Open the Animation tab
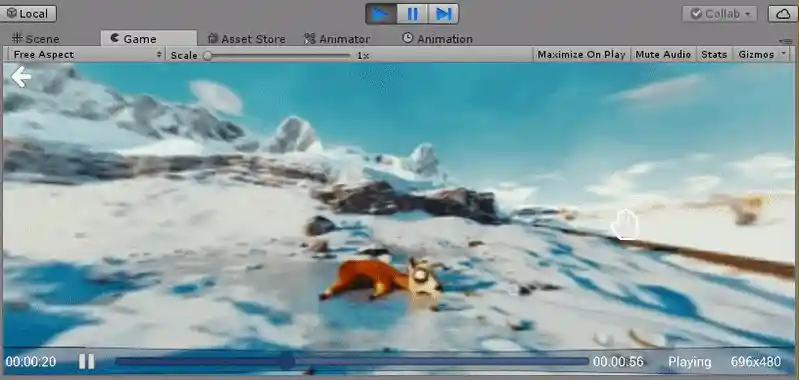Image resolution: width=799 pixels, height=380 pixels. 437,39
